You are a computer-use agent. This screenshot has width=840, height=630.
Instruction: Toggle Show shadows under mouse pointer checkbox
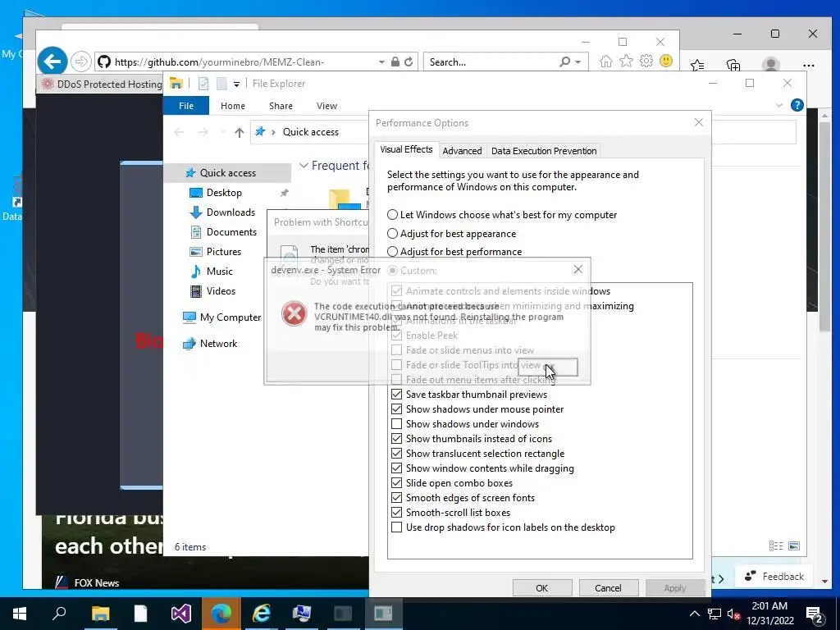click(x=396, y=409)
